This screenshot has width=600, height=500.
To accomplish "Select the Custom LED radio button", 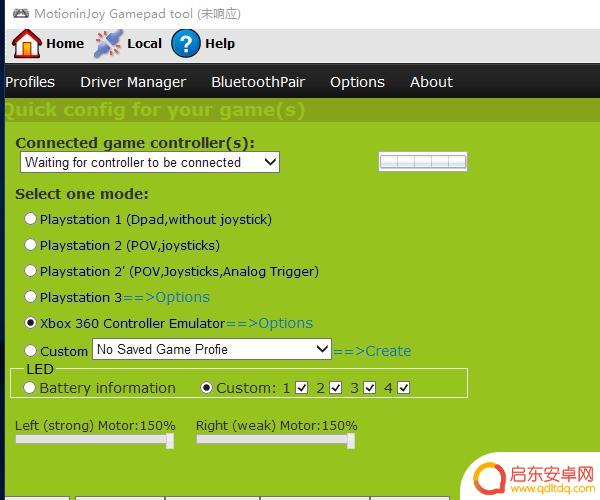I will (206, 388).
